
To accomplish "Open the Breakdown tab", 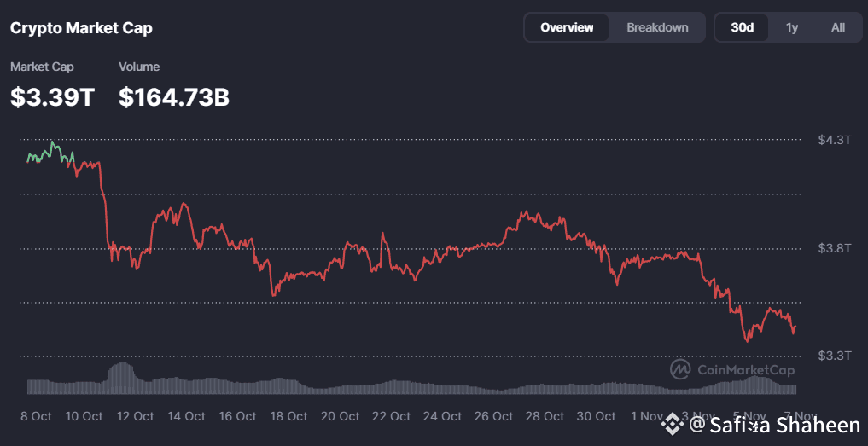I will pyautogui.click(x=657, y=27).
